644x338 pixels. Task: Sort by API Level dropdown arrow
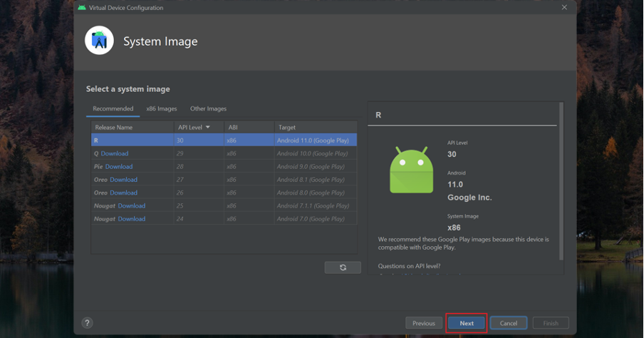208,128
